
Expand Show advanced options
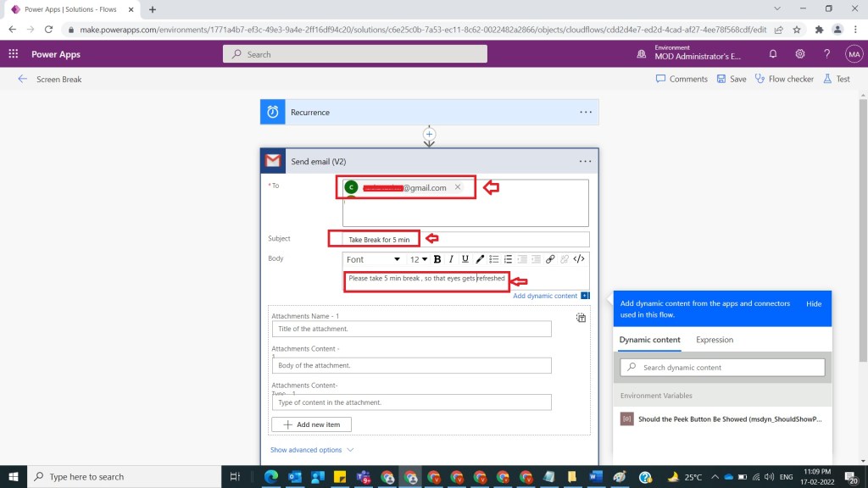pos(312,450)
